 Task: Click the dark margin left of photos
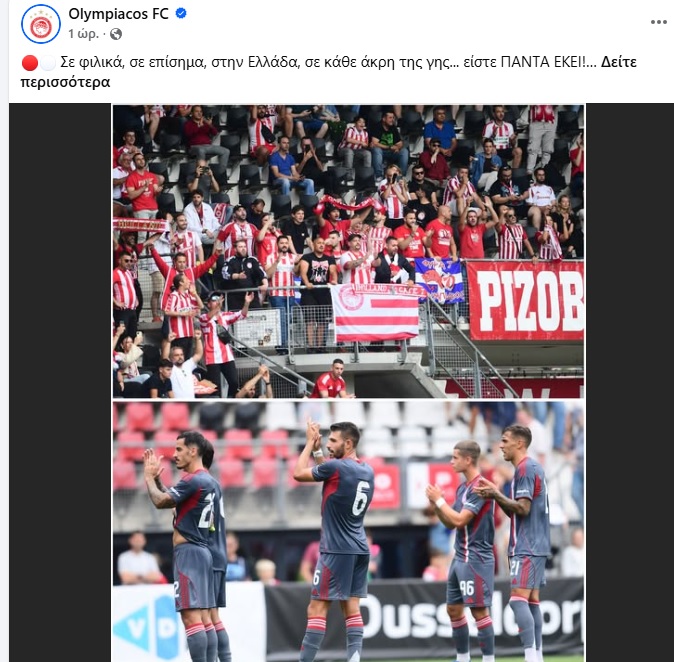[60, 383]
